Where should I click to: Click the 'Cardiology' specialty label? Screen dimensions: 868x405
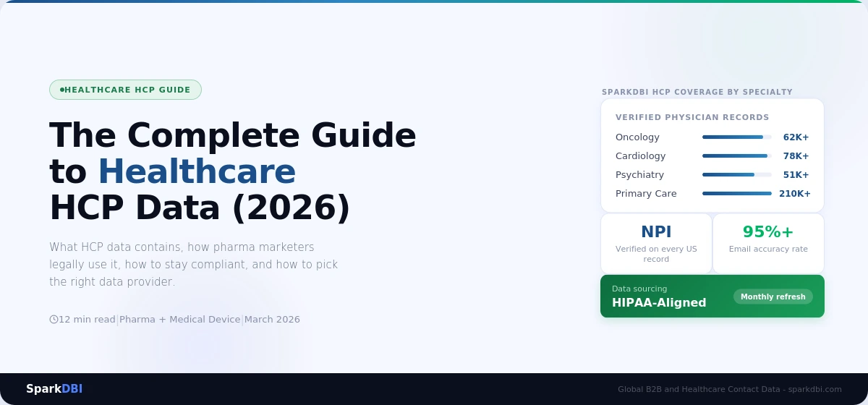[640, 156]
